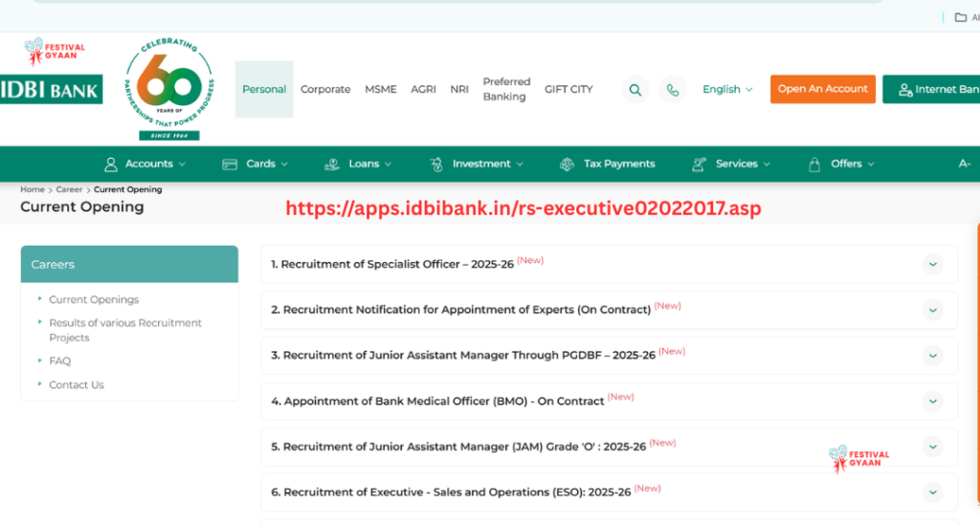Select the Preferred Banking tab

506,89
